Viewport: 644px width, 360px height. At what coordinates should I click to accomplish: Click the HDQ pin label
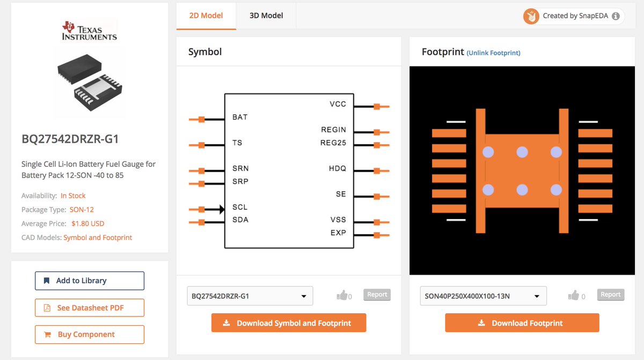(x=338, y=168)
